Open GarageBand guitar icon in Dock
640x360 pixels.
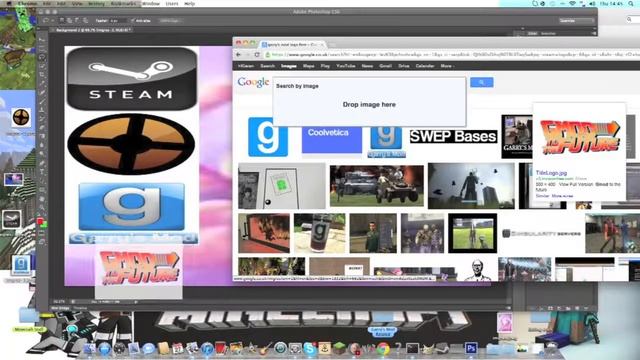[x=265, y=349]
